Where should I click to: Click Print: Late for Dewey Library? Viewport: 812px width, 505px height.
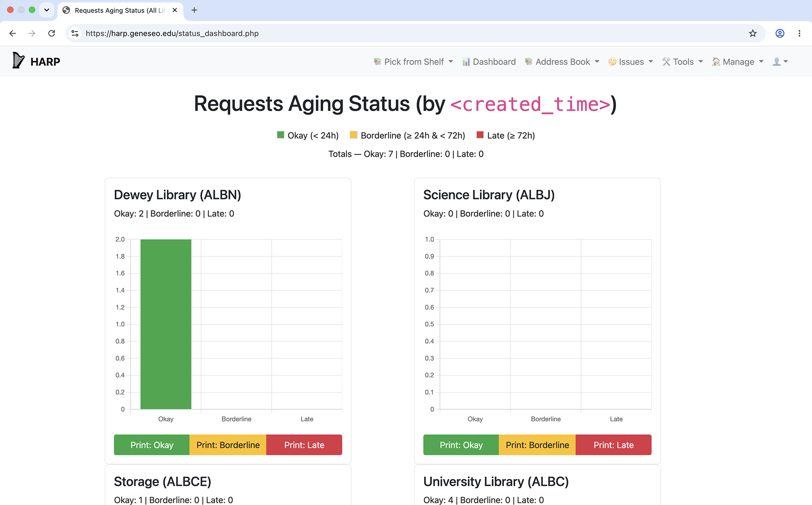tap(304, 445)
